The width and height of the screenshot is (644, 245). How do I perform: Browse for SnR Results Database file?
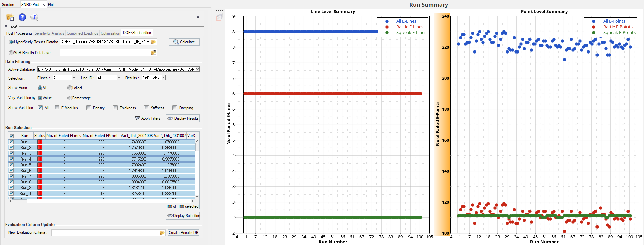pyautogui.click(x=154, y=53)
